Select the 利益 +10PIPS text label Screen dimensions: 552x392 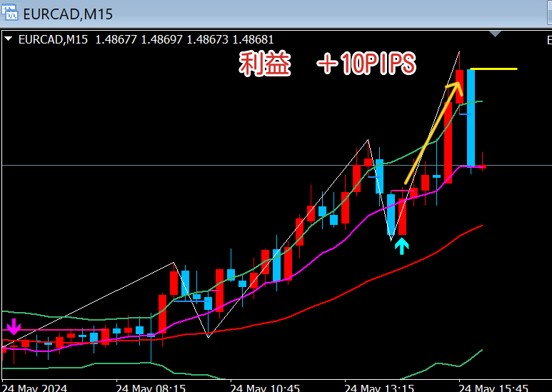coord(327,65)
